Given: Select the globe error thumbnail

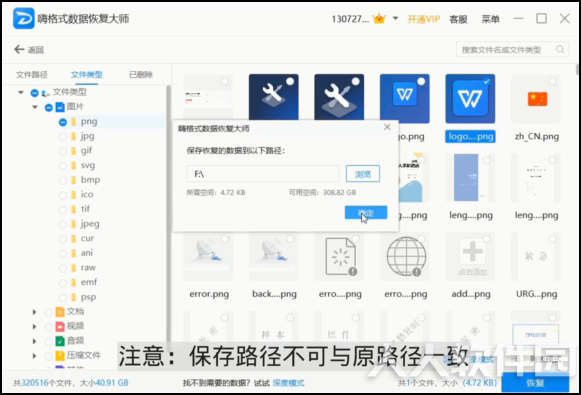Looking at the screenshot, I should tap(405, 256).
